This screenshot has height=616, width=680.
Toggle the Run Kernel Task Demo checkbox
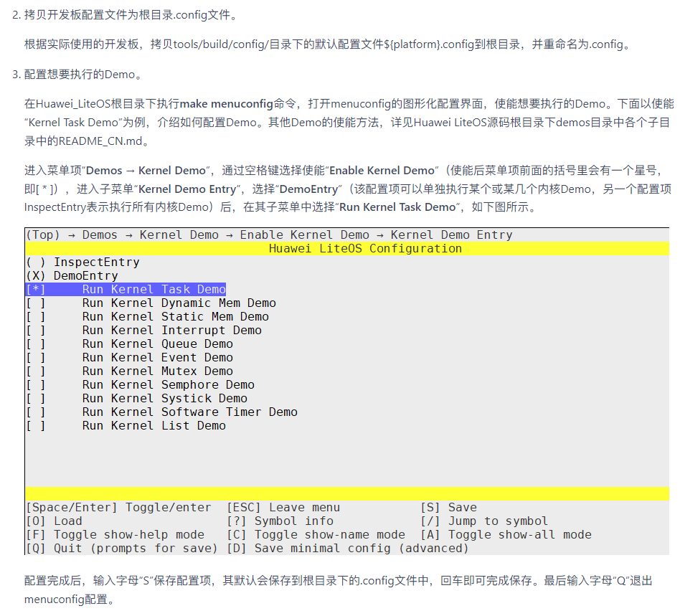point(36,290)
